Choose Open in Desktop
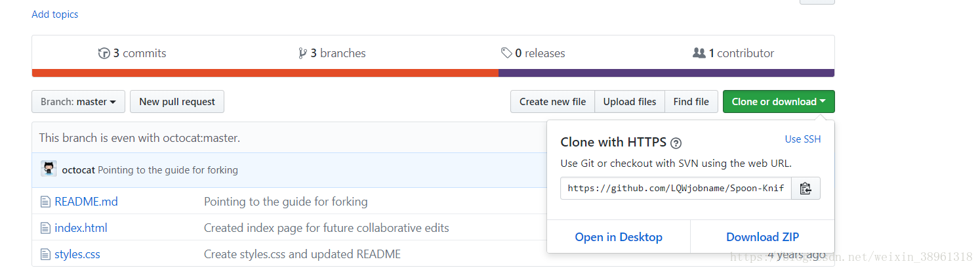 pyautogui.click(x=619, y=237)
